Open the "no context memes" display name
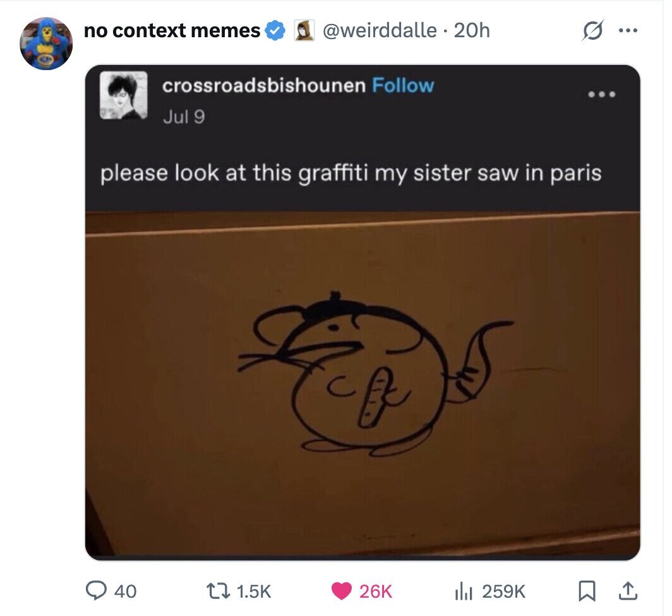672x616 pixels. coord(172,30)
